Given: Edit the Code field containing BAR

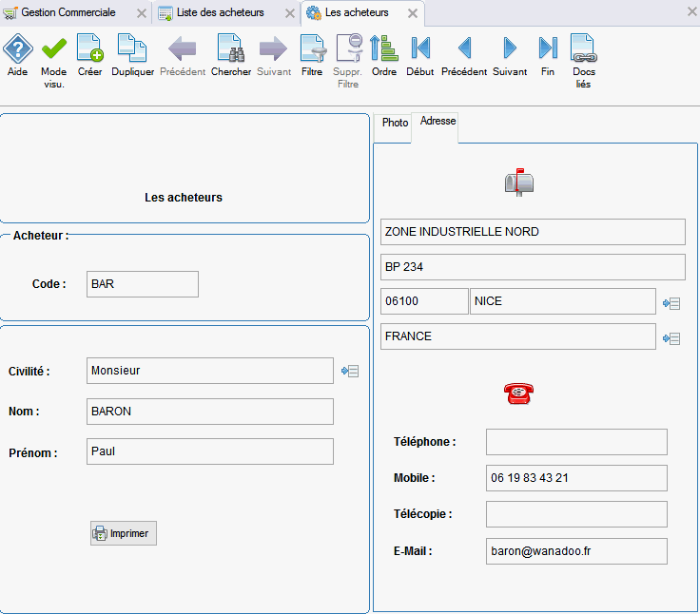Looking at the screenshot, I should [143, 284].
